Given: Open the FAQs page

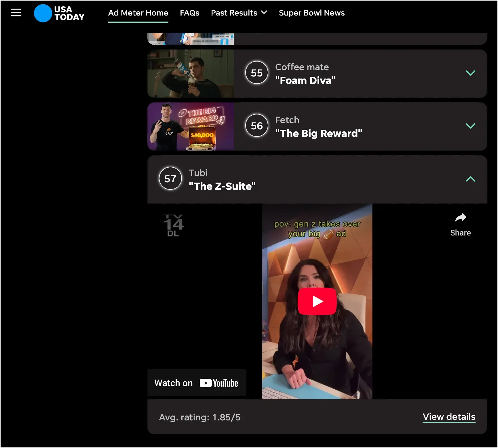Looking at the screenshot, I should point(189,13).
